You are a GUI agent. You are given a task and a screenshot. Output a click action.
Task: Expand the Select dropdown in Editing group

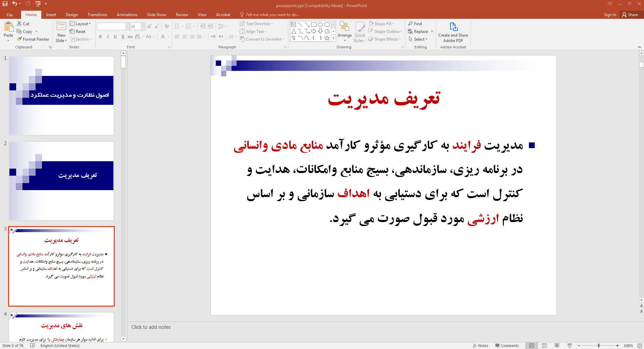(418, 39)
